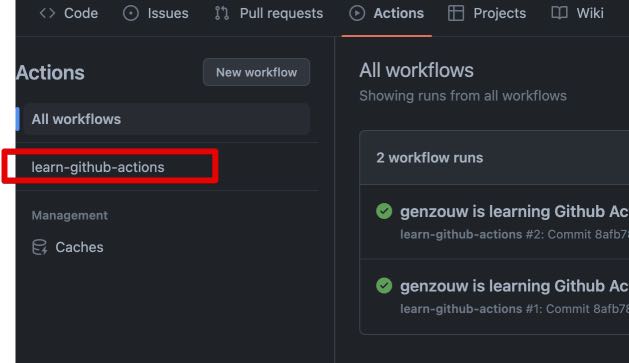Select All workflows in the sidebar
The height and width of the screenshot is (363, 629).
coord(167,119)
